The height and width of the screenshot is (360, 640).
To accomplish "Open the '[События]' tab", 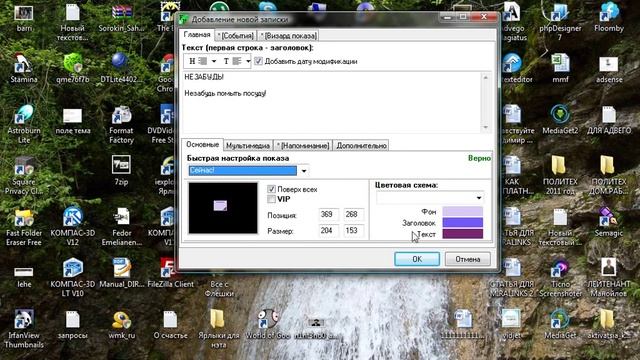I will tap(236, 36).
